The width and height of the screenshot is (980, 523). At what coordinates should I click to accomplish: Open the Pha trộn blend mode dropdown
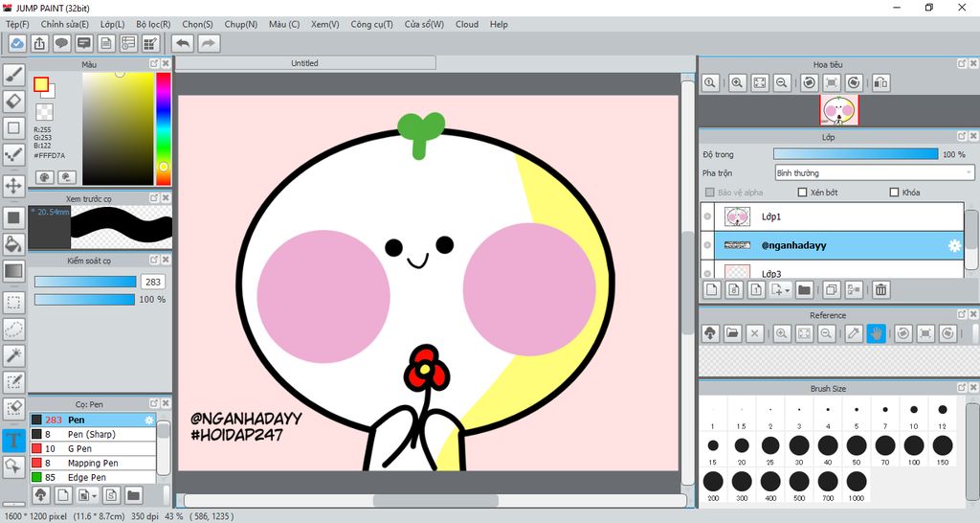[x=875, y=172]
